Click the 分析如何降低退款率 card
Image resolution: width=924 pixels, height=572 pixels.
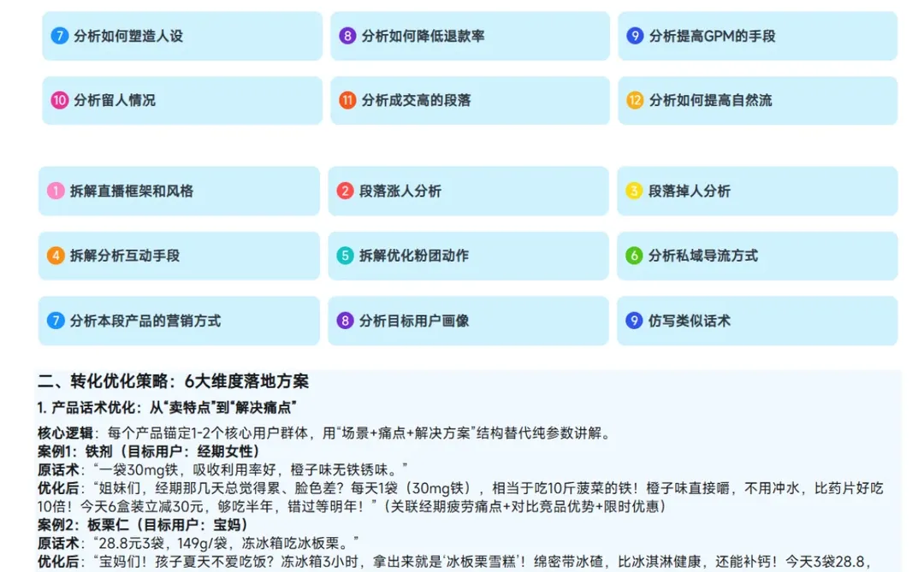pos(467,36)
